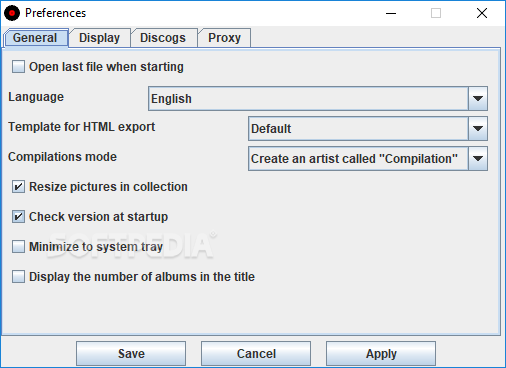Click the Default template combo box value
Image resolution: width=506 pixels, height=368 pixels.
pyautogui.click(x=358, y=129)
